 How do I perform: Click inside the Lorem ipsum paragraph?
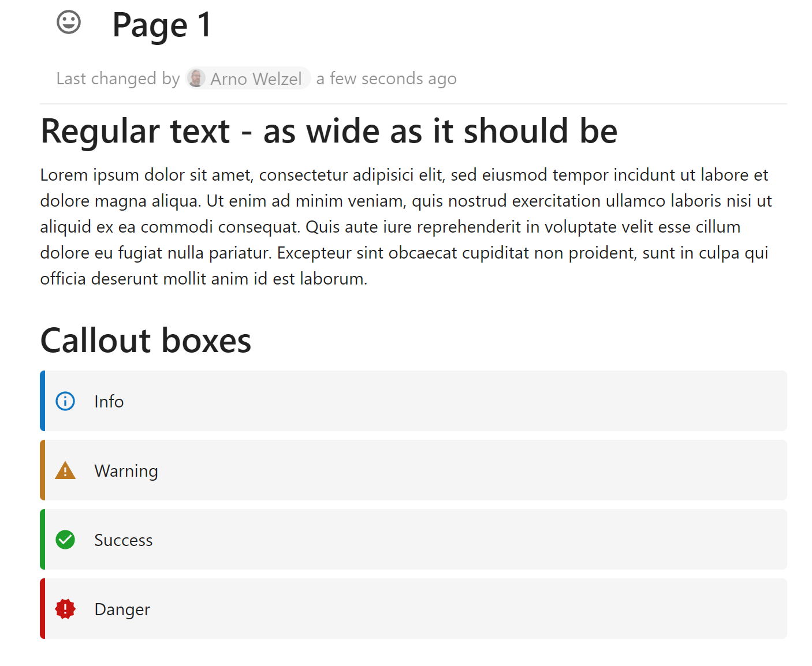[x=404, y=227]
